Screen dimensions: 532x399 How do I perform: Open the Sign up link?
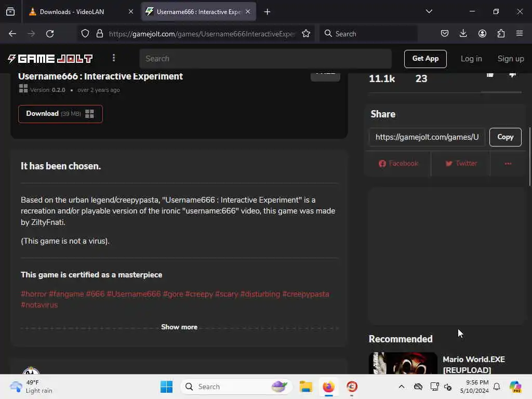[511, 59]
